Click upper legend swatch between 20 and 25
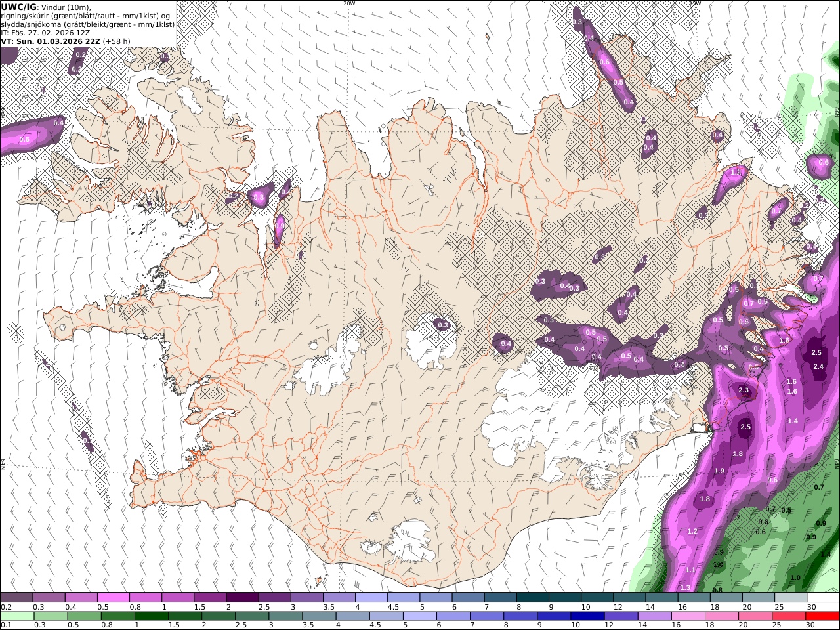The image size is (840, 630). [x=757, y=598]
